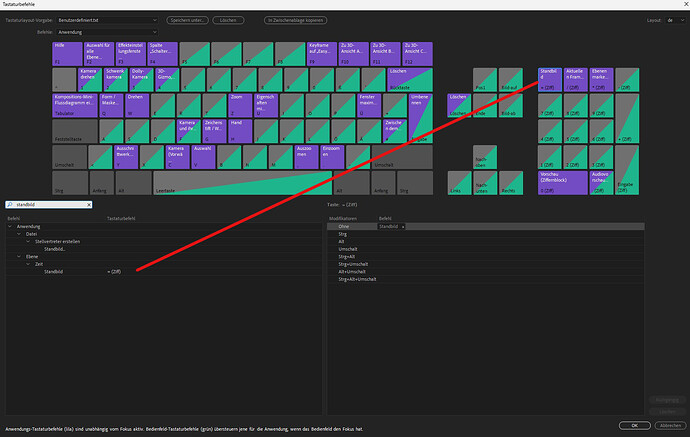Select Tabulator key Kompositions-Mini-Flussdiagramm
Screen dimensions: 690x437
tap(75, 106)
